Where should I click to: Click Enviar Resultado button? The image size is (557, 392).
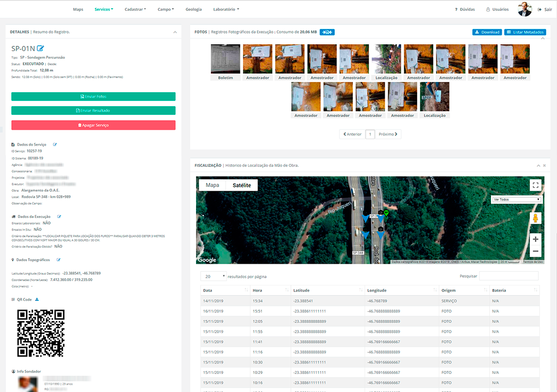93,111
